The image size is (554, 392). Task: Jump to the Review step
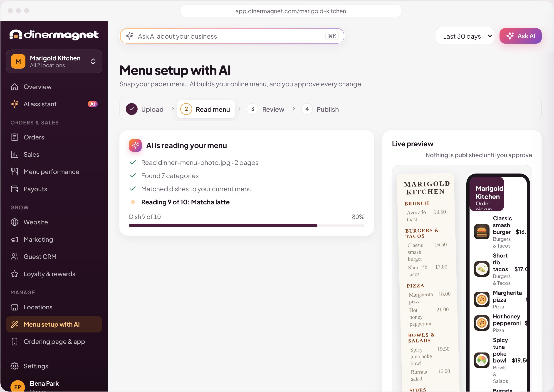(x=266, y=109)
